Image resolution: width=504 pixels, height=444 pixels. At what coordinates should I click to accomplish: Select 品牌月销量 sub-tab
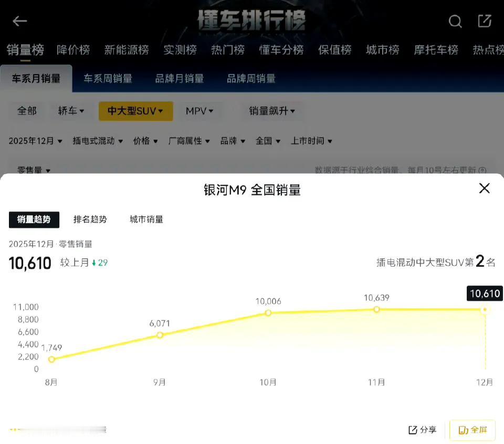180,78
